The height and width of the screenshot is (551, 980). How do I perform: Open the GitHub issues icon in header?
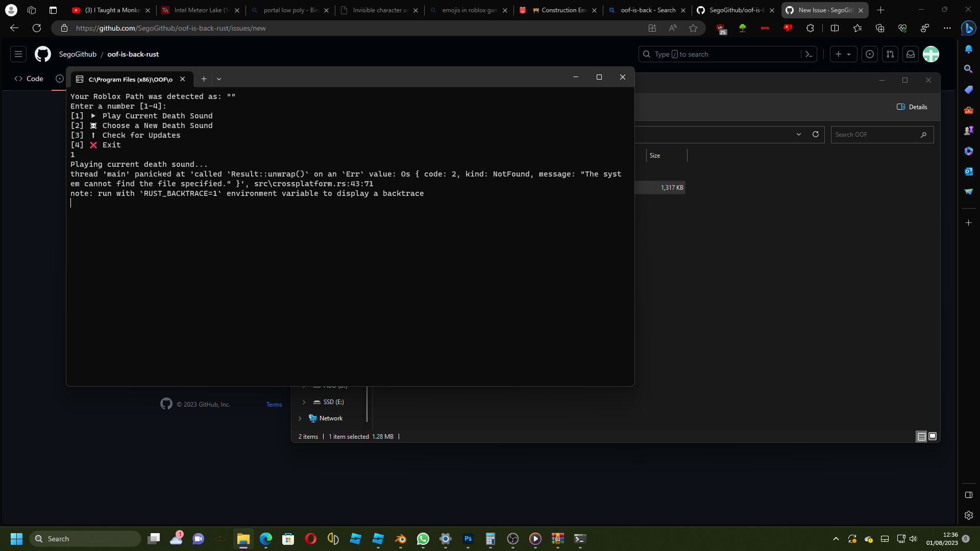click(870, 54)
